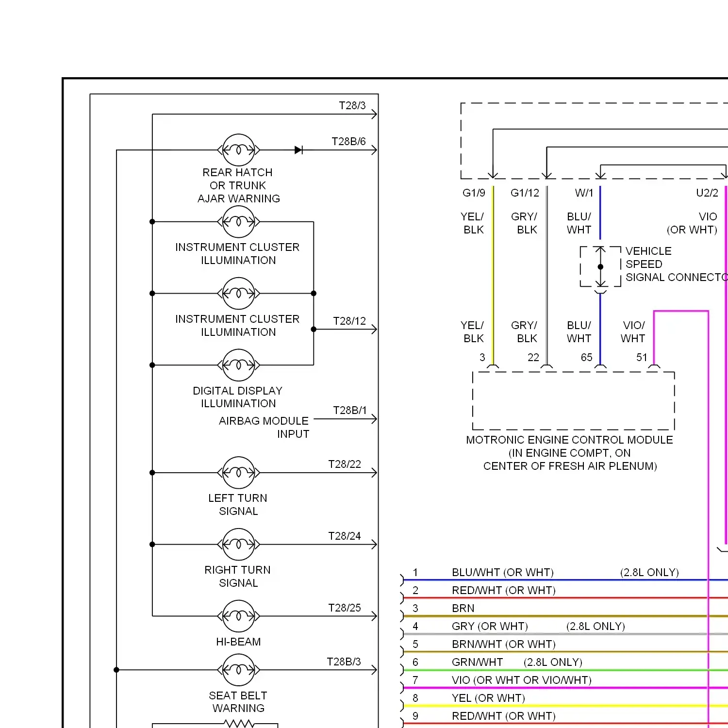This screenshot has width=728, height=728.
Task: Click the rear hatch ajar warning lamp symbol
Action: coord(238,150)
